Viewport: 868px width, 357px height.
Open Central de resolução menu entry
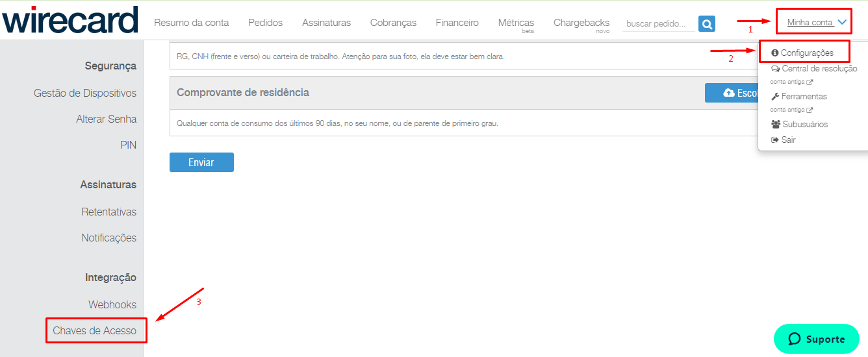[819, 69]
